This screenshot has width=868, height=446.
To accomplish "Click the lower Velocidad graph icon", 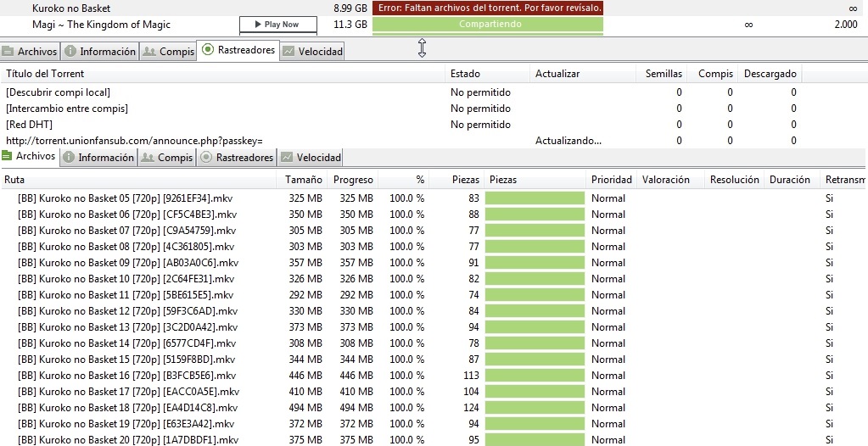I will tap(286, 157).
